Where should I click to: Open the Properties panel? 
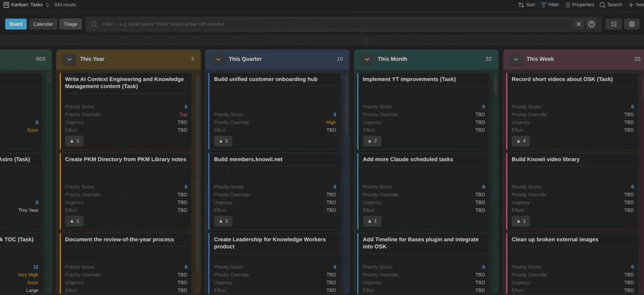[579, 5]
